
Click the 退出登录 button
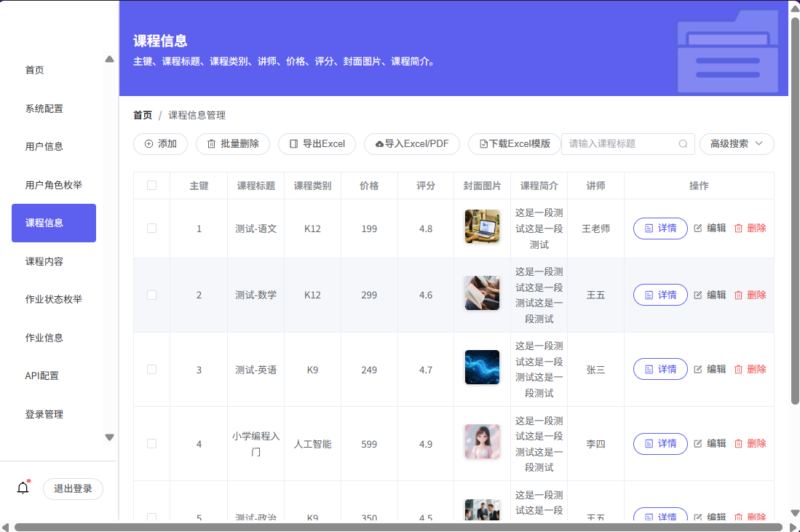73,489
